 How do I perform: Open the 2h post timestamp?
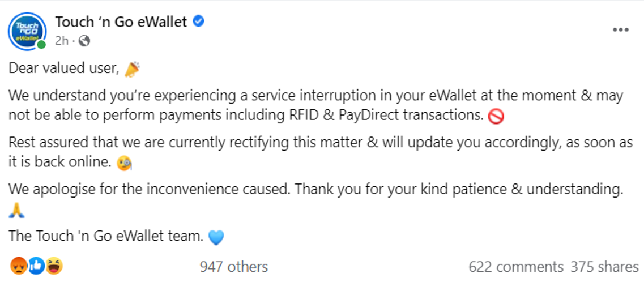pyautogui.click(x=62, y=41)
